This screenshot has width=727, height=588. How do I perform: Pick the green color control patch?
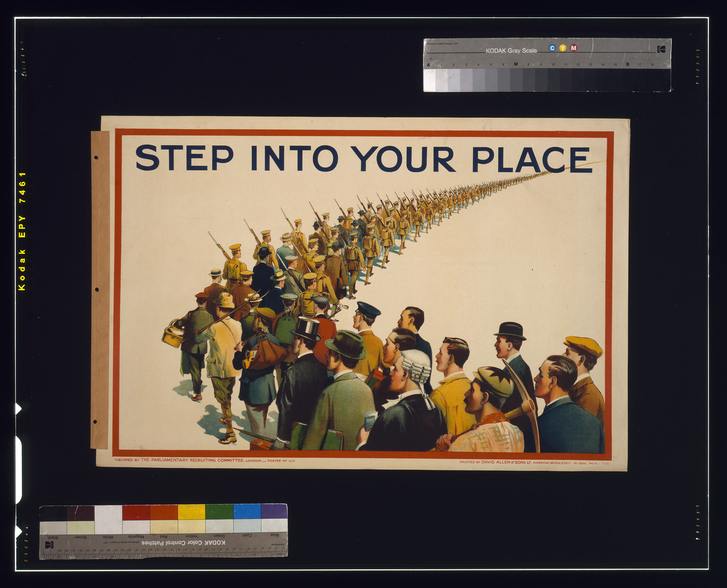(219, 512)
